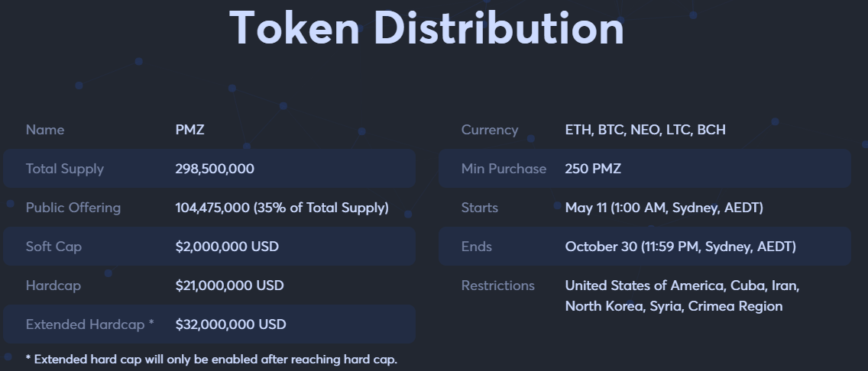The width and height of the screenshot is (868, 371).
Task: Click the Token Distribution heading
Action: [x=427, y=27]
